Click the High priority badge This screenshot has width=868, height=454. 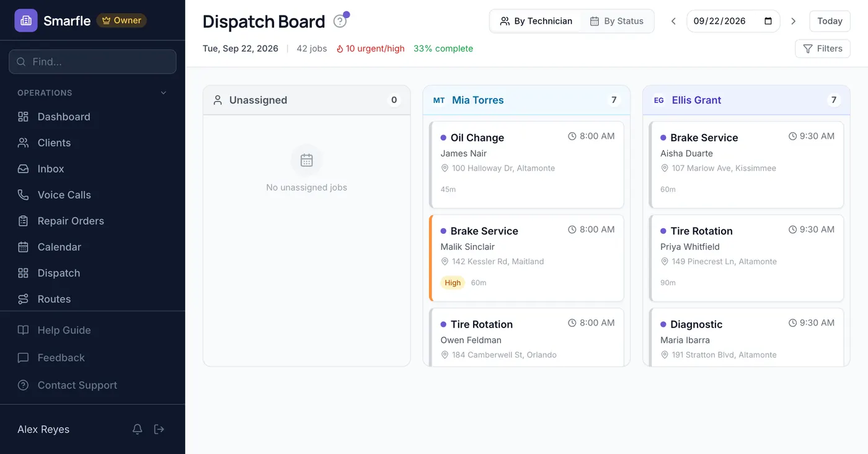pyautogui.click(x=453, y=283)
